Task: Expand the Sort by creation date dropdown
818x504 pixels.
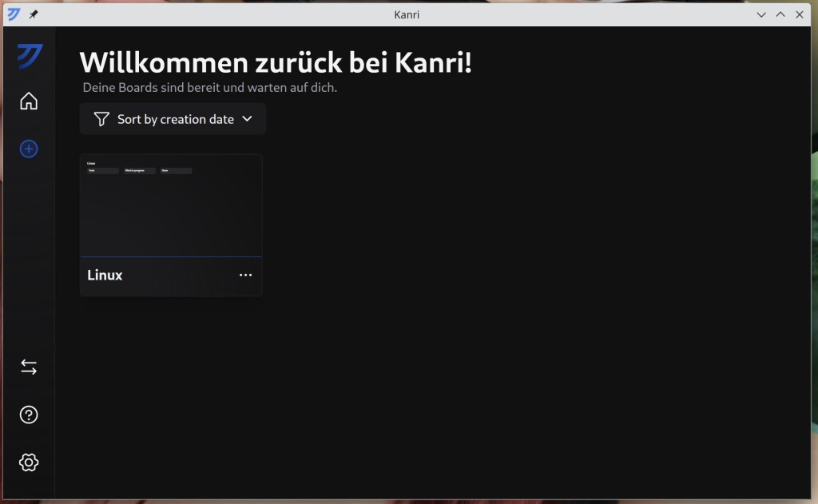Action: pos(173,119)
